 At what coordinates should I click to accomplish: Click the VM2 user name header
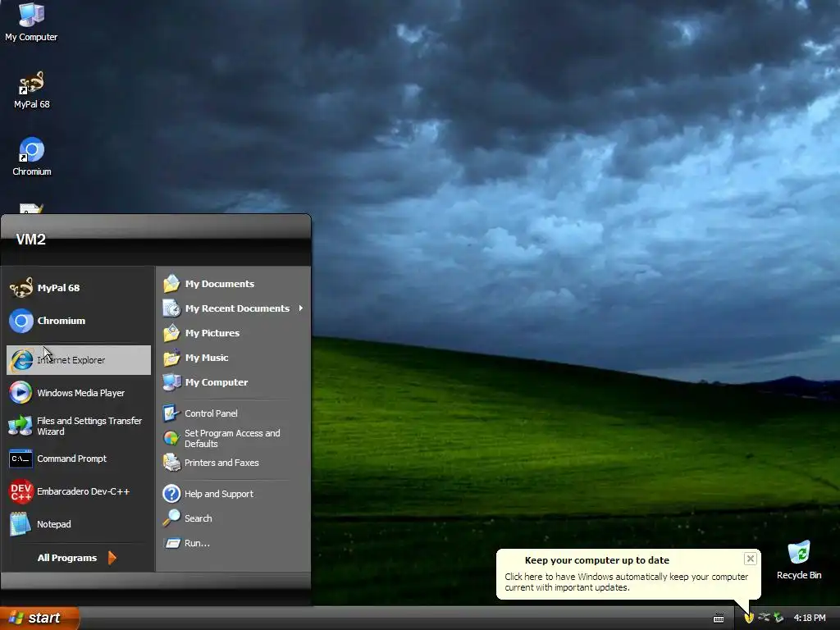pyautogui.click(x=30, y=240)
